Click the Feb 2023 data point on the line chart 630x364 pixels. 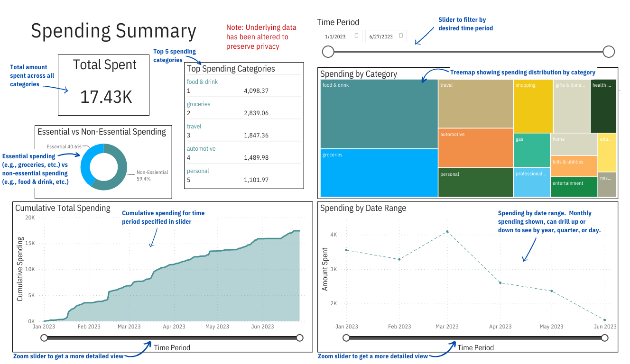(399, 259)
